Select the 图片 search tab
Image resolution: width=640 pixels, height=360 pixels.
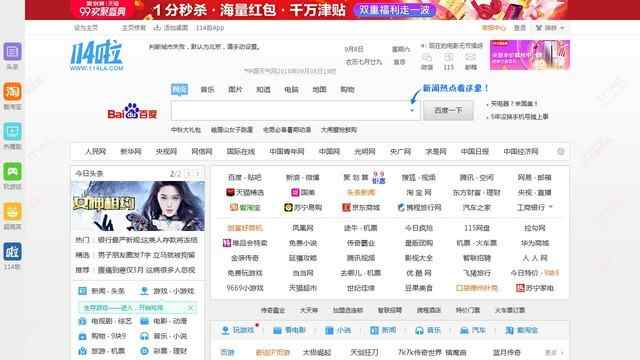coord(236,89)
